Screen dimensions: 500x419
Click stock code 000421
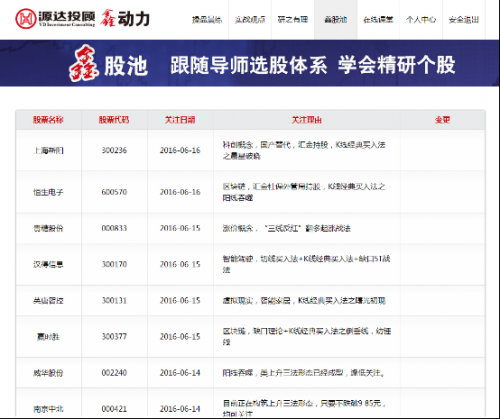[x=114, y=409]
